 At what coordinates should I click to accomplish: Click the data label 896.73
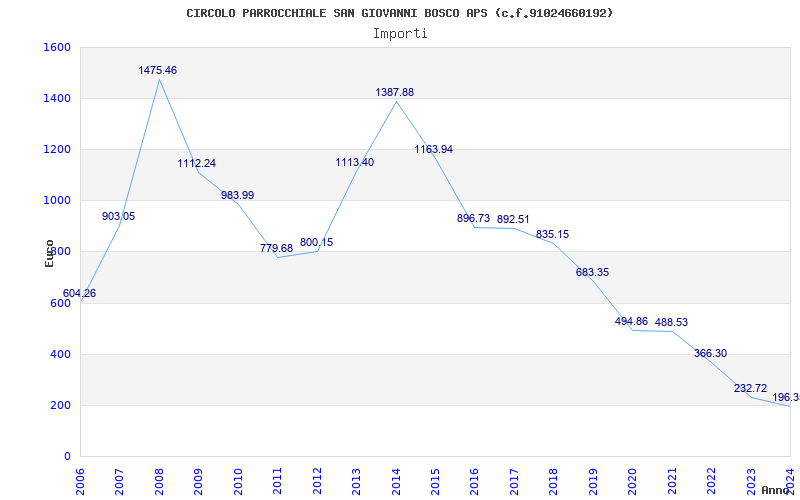(473, 218)
